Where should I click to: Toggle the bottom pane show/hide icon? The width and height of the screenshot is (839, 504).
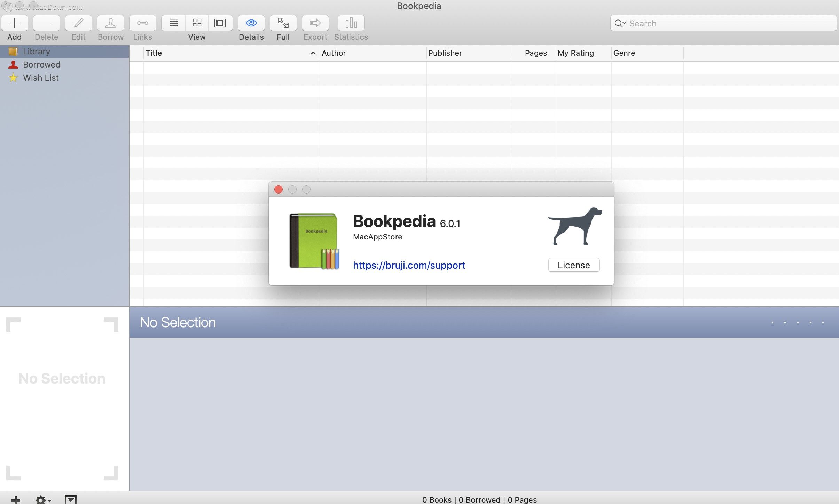tap(71, 500)
